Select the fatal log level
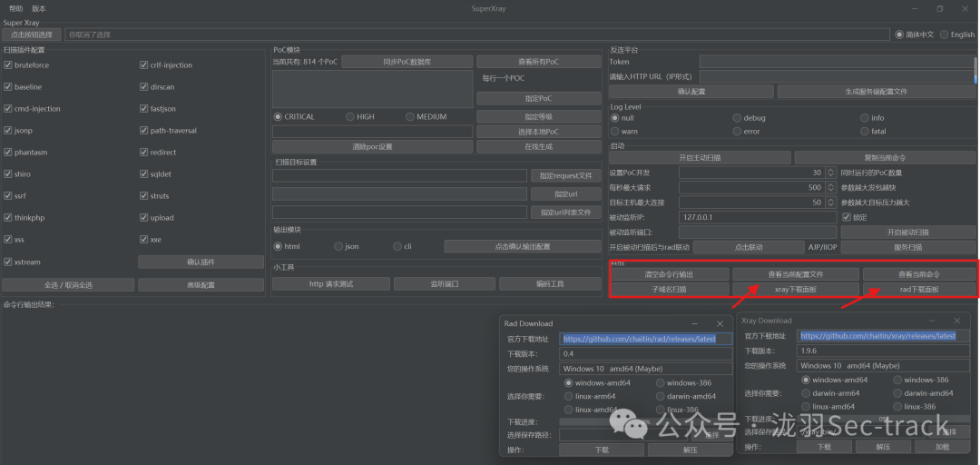The height and width of the screenshot is (465, 980). click(x=865, y=132)
